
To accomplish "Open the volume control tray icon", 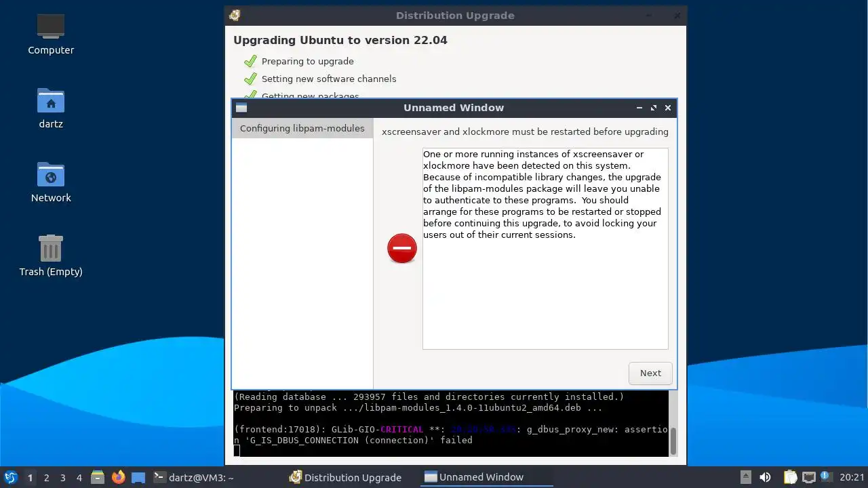I will (x=765, y=477).
